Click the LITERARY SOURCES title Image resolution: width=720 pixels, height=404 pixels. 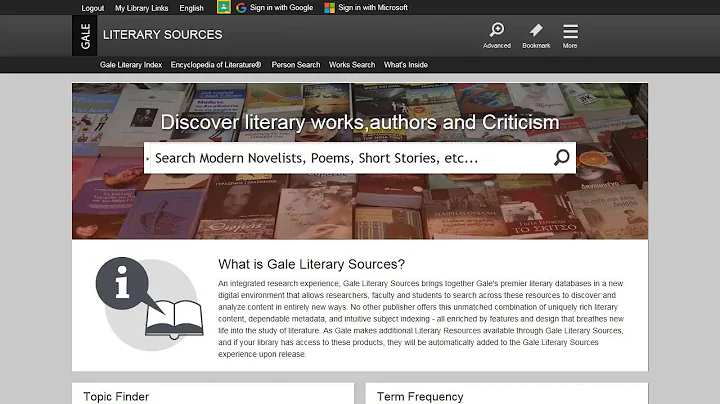163,35
